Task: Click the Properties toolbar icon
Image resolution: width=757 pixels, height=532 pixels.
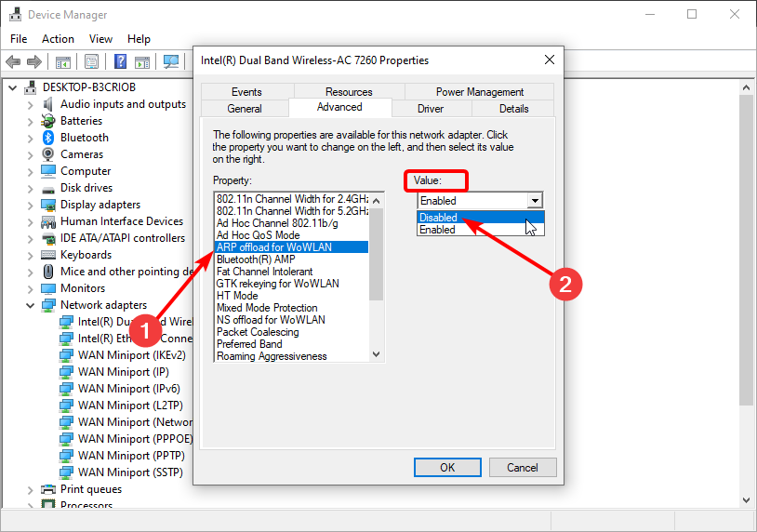Action: [x=92, y=61]
